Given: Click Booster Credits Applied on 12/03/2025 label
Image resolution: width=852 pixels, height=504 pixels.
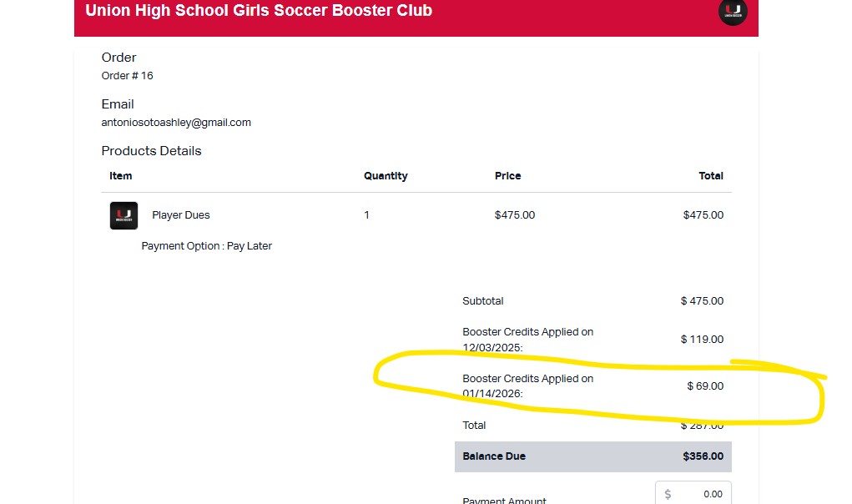Looking at the screenshot, I should [x=527, y=339].
